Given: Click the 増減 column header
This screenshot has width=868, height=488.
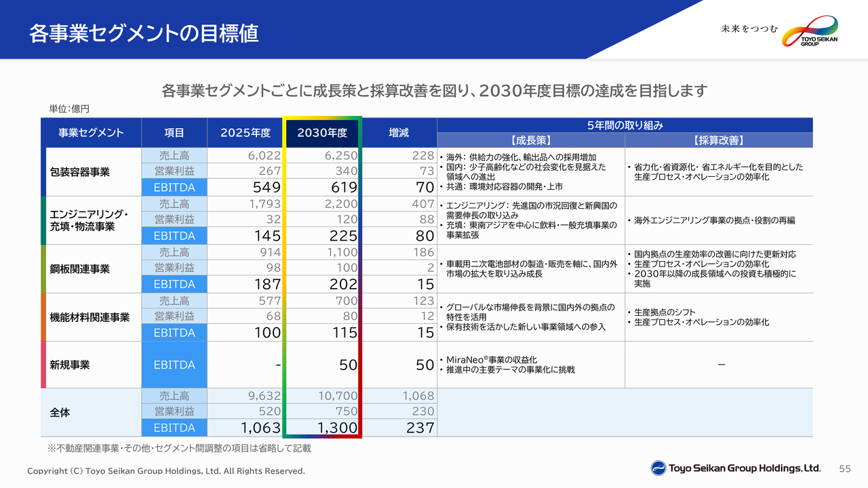Looking at the screenshot, I should point(399,133).
